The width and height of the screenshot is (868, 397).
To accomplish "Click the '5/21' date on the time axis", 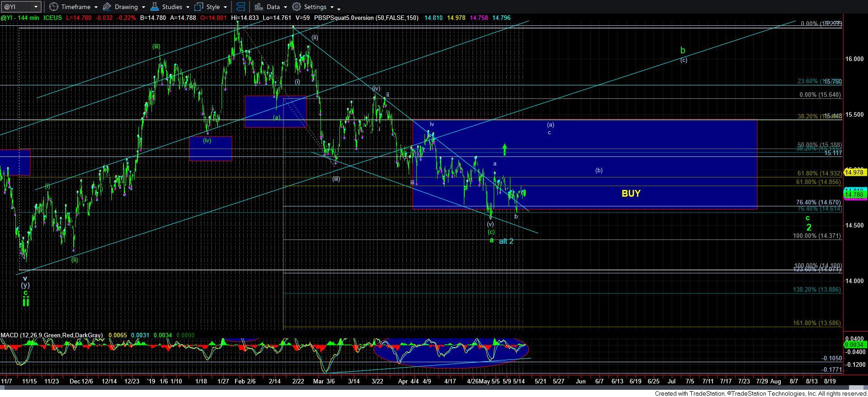I will (x=540, y=381).
